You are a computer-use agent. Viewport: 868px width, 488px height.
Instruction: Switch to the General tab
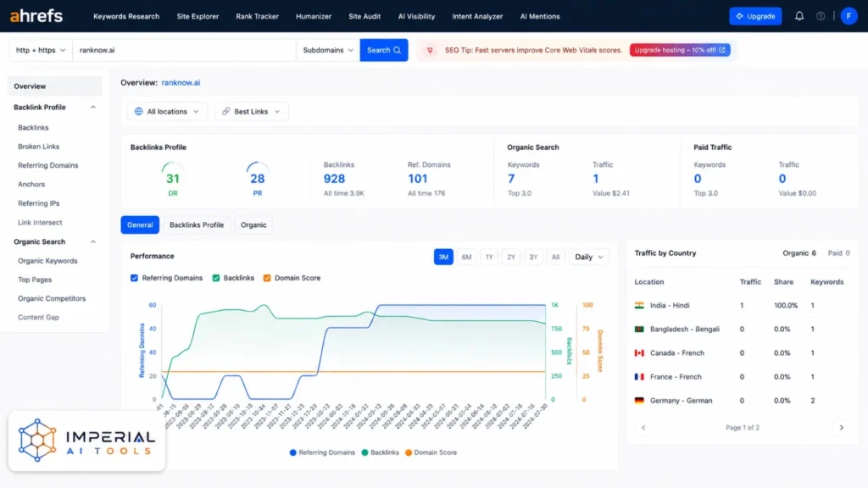140,225
